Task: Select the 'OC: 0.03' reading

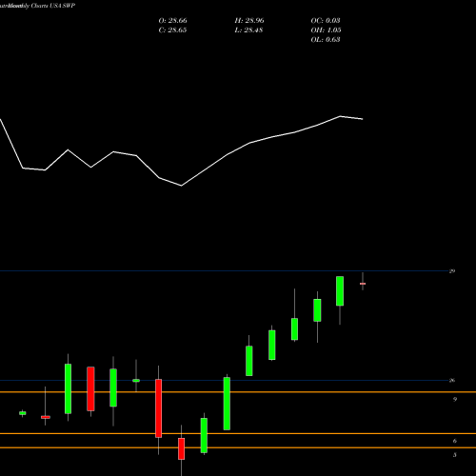Action: point(326,21)
